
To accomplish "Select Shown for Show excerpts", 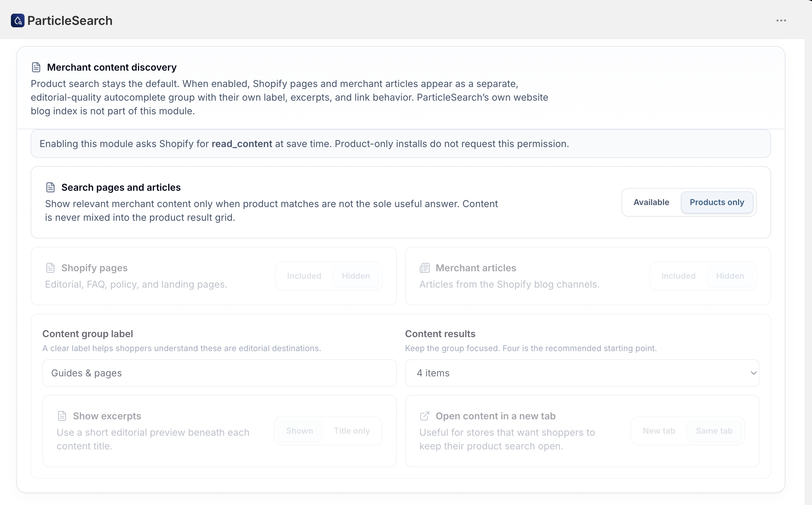I will pos(300,431).
